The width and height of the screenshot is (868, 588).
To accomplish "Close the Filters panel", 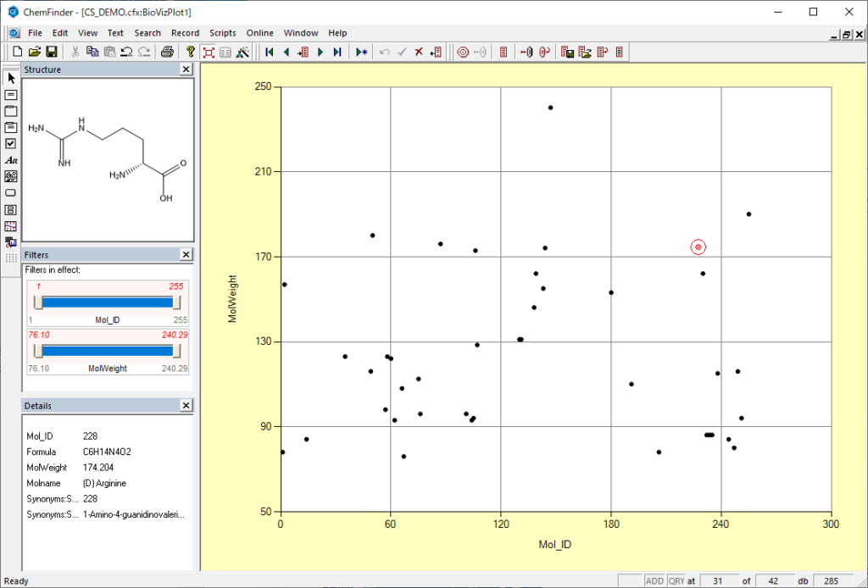I will point(186,254).
